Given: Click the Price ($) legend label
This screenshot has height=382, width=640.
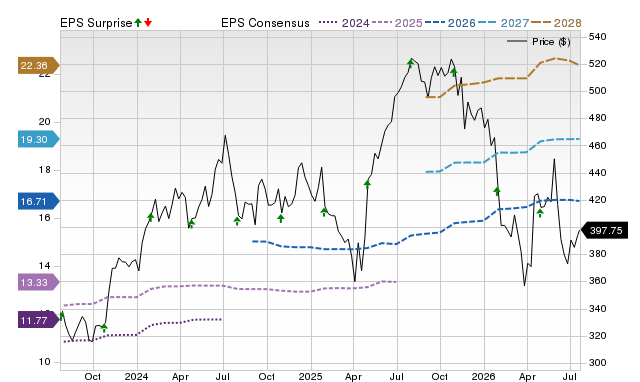Looking at the screenshot, I should [551, 42].
